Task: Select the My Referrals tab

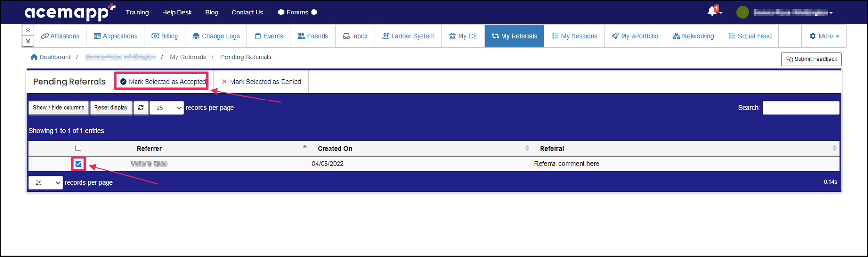Action: tap(515, 36)
